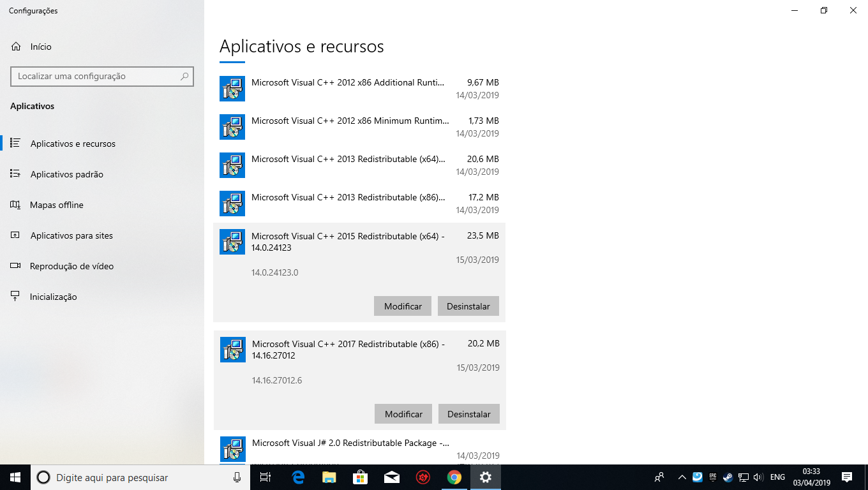Screen dimensions: 868x490
Task: Show hidden system tray icons
Action: click(682, 477)
